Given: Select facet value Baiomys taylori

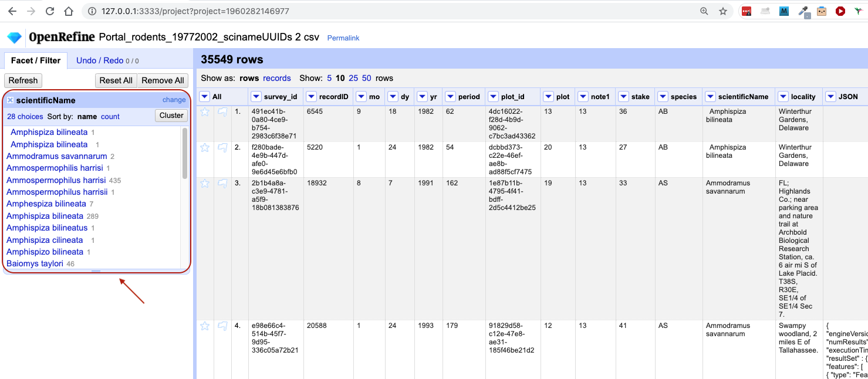Looking at the screenshot, I should 35,264.
